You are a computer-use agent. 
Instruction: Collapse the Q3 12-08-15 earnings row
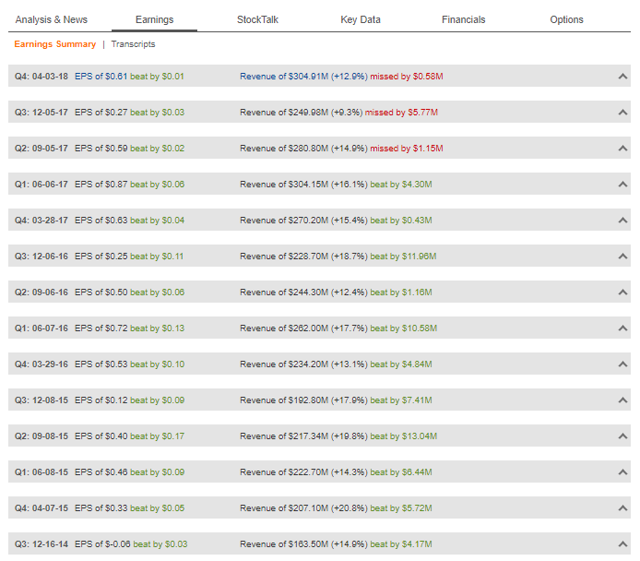[622, 400]
